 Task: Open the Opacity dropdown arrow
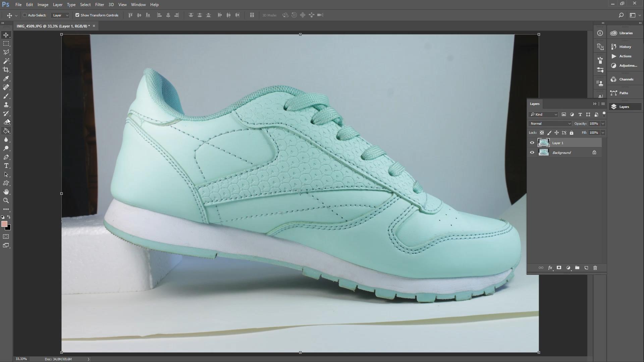(602, 123)
